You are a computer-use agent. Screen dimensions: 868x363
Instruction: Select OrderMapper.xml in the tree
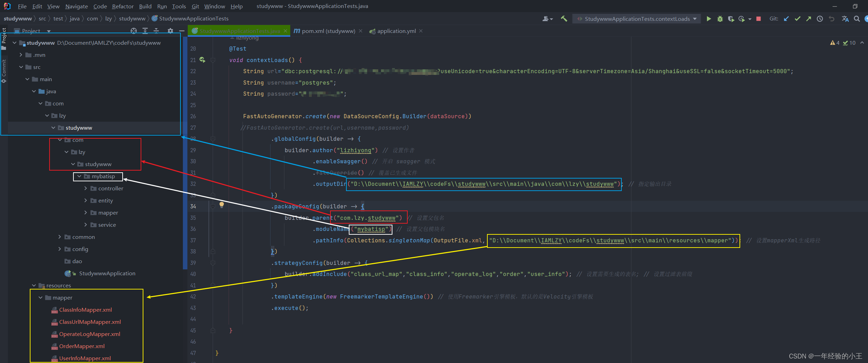coord(82,346)
